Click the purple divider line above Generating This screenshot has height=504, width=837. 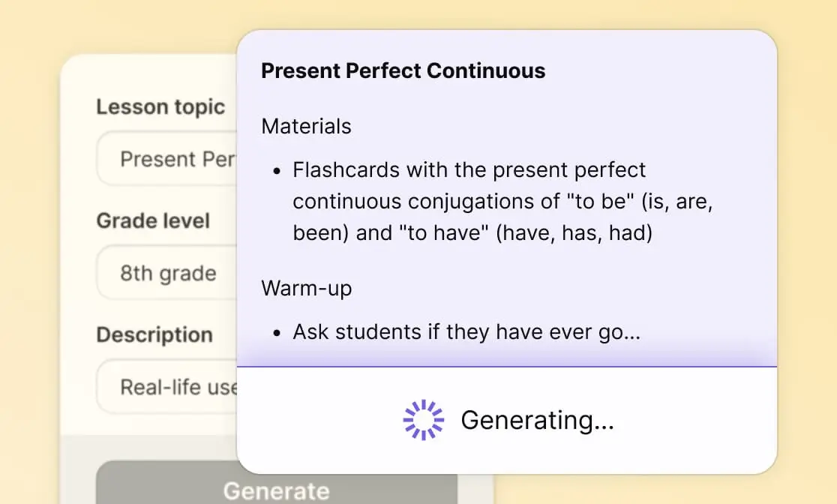[x=507, y=367]
